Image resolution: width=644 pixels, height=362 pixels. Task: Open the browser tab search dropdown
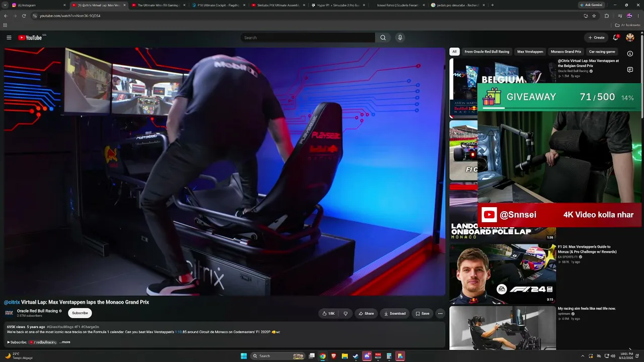6,5
